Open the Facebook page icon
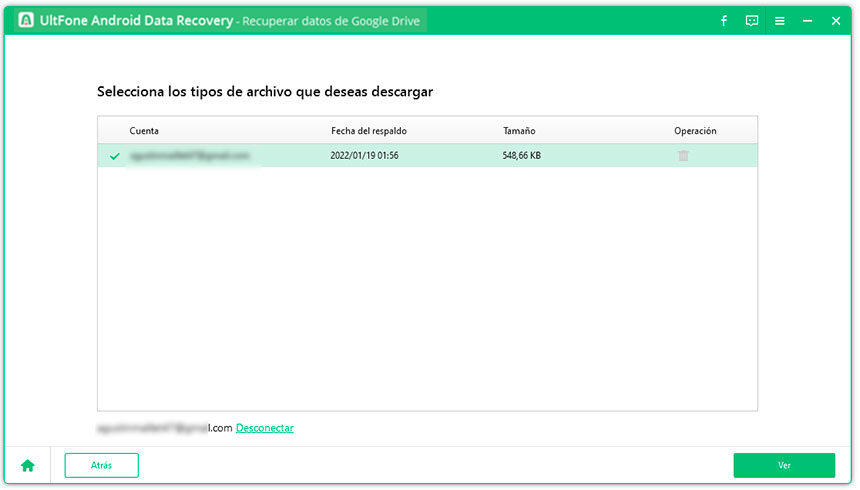This screenshot has height=490, width=860. (724, 21)
